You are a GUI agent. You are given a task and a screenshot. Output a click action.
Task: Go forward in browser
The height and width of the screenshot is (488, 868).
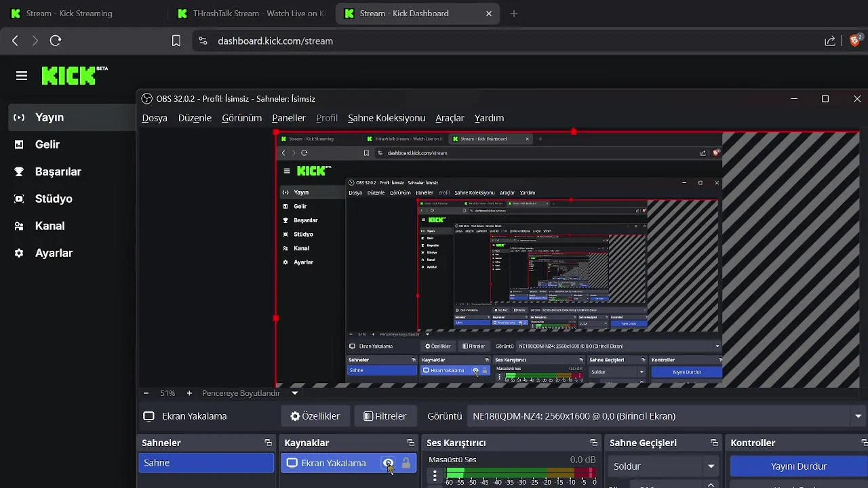[x=35, y=41]
